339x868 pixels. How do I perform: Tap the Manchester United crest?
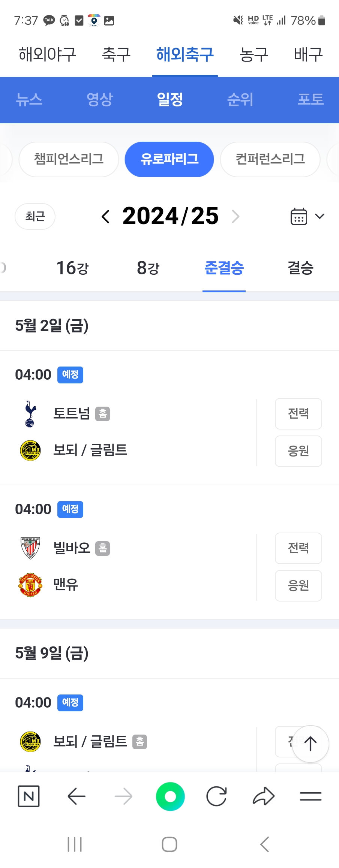(30, 585)
